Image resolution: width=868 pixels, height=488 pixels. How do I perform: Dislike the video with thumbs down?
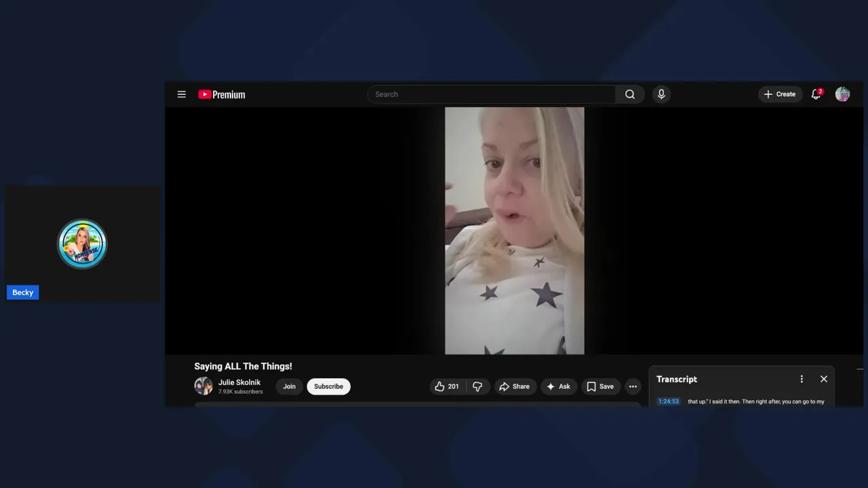coord(477,386)
